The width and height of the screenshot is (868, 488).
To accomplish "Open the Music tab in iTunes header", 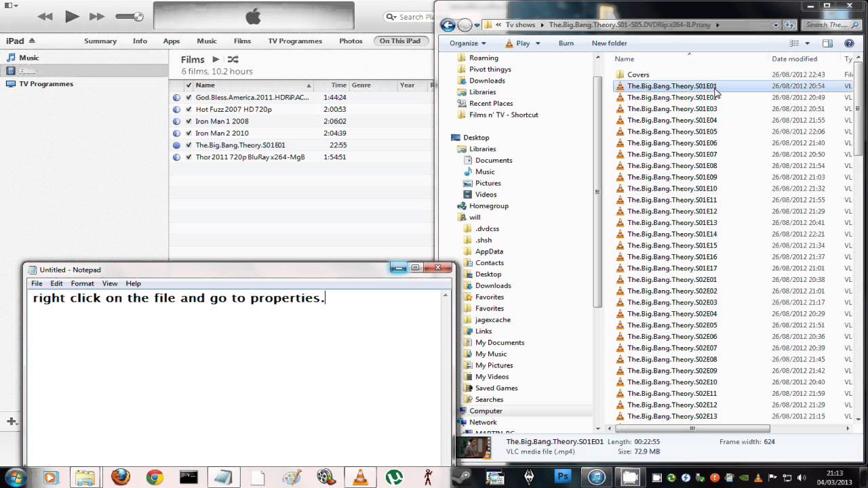I will [207, 41].
